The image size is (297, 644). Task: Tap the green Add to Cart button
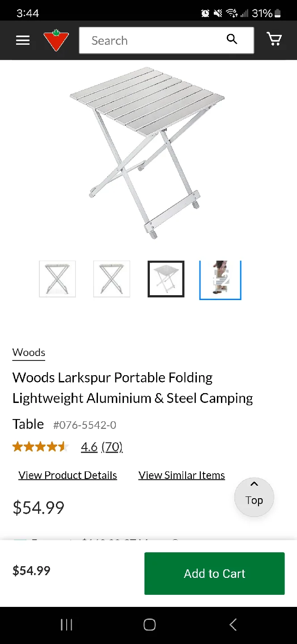tap(214, 573)
